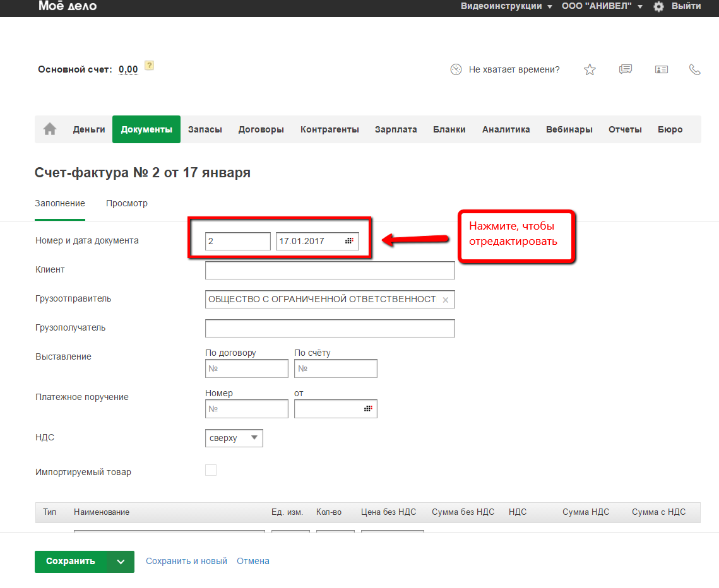Click the home icon in navigation bar

[50, 129]
